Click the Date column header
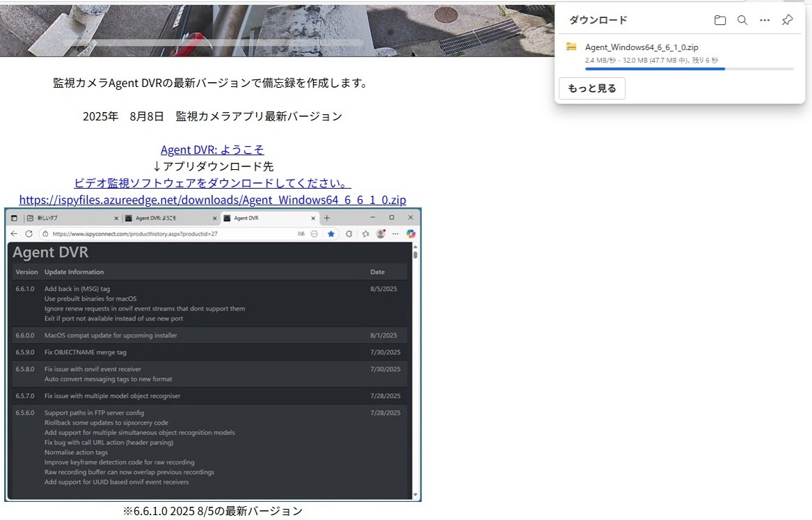The height and width of the screenshot is (520, 812). (378, 272)
